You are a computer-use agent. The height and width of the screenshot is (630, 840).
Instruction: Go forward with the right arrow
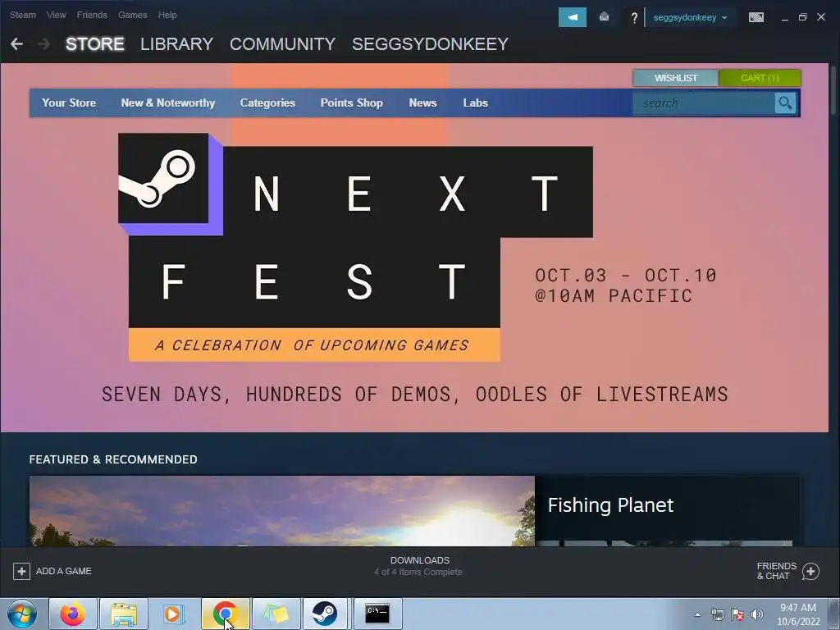(x=44, y=44)
